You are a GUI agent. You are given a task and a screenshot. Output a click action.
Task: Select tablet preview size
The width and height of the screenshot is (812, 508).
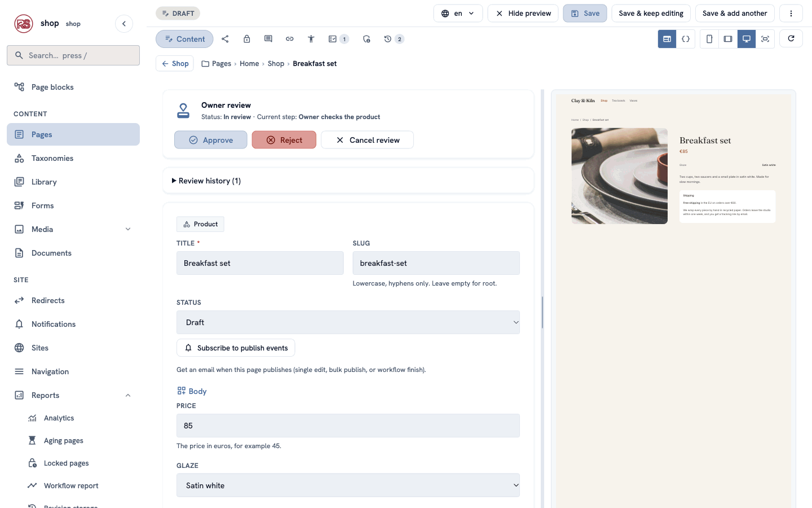pyautogui.click(x=728, y=39)
